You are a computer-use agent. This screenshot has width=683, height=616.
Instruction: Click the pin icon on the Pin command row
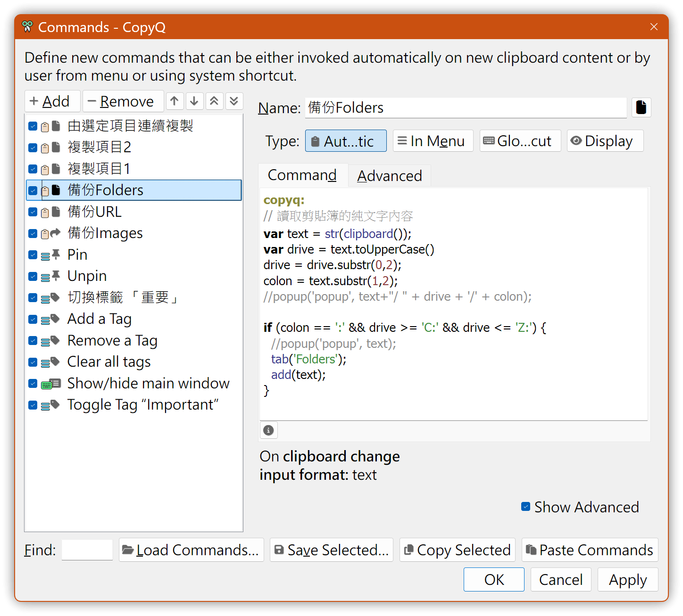tap(56, 254)
